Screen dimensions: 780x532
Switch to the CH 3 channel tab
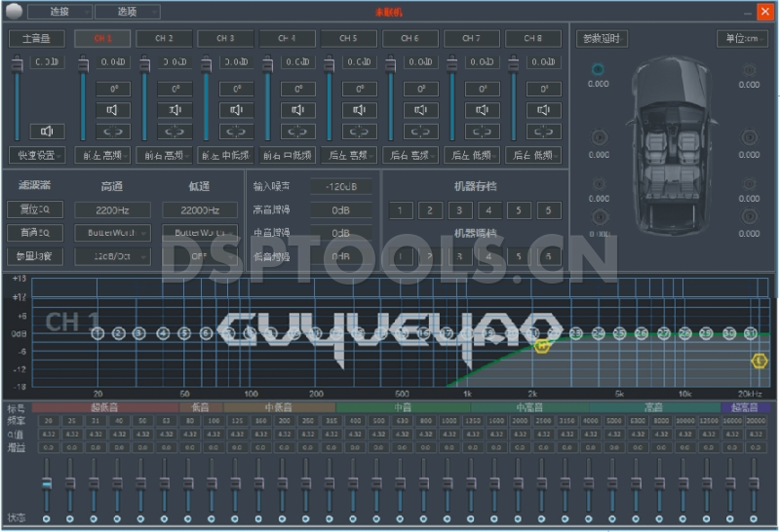[225, 38]
